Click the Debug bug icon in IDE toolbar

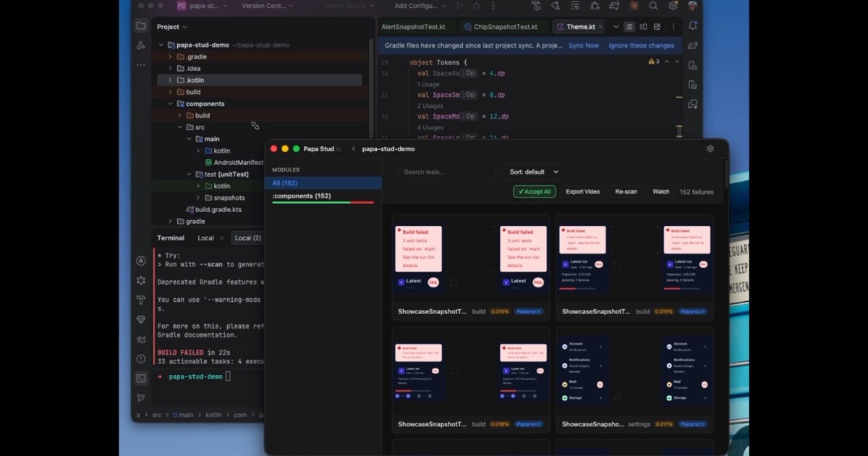click(x=477, y=6)
